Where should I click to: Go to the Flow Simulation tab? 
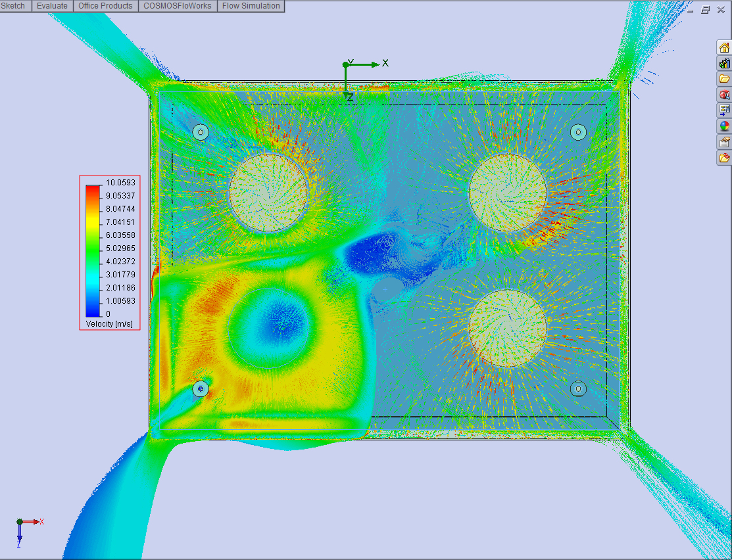[251, 6]
